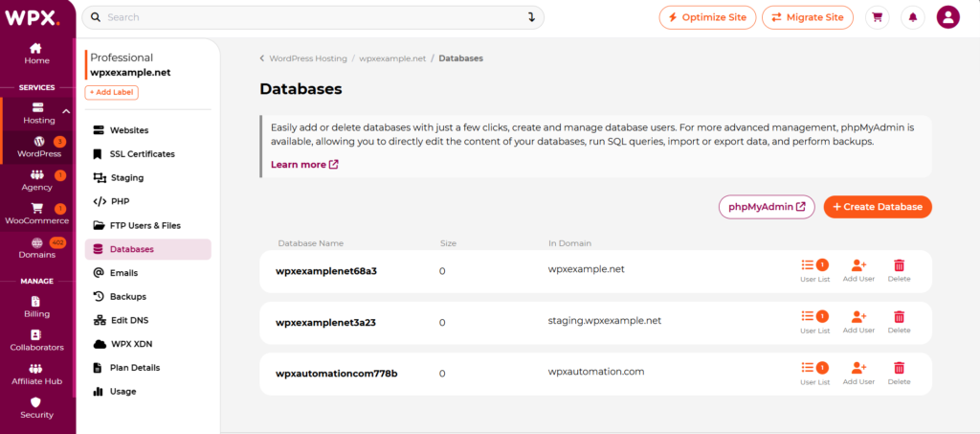Open the shopping cart icon
980x434 pixels.
pyautogui.click(x=877, y=17)
